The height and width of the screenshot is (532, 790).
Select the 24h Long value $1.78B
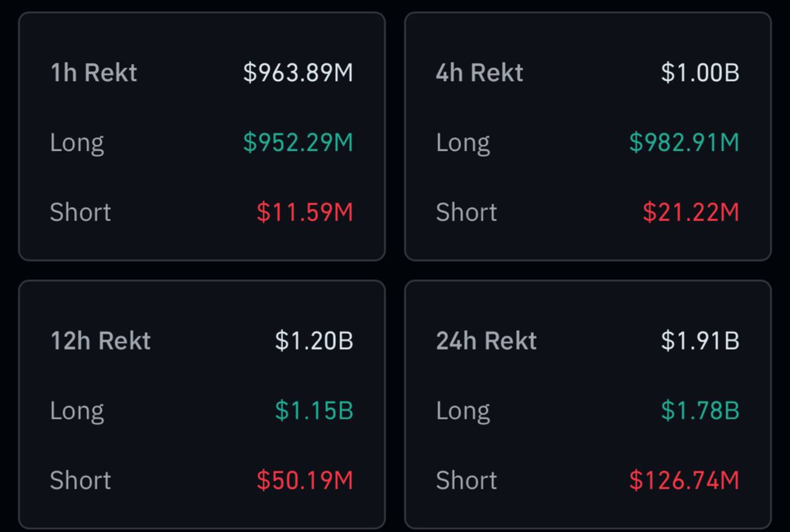click(700, 410)
